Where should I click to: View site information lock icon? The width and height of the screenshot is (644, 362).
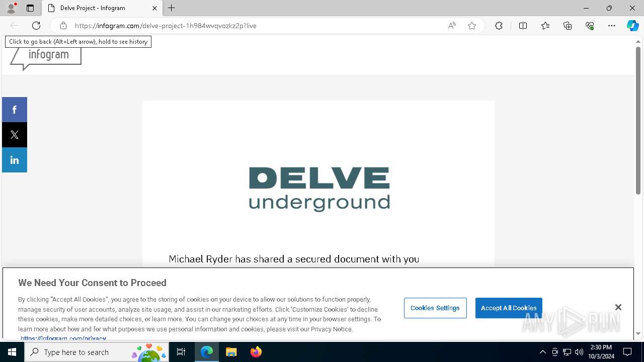(63, 26)
